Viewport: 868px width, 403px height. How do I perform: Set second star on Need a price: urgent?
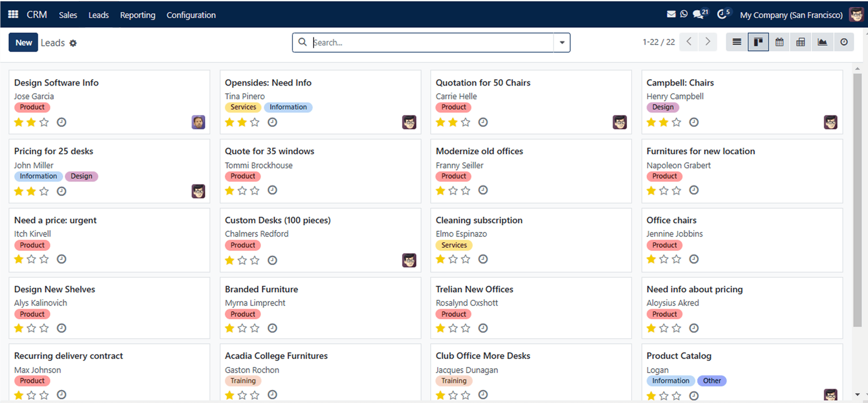point(31,259)
